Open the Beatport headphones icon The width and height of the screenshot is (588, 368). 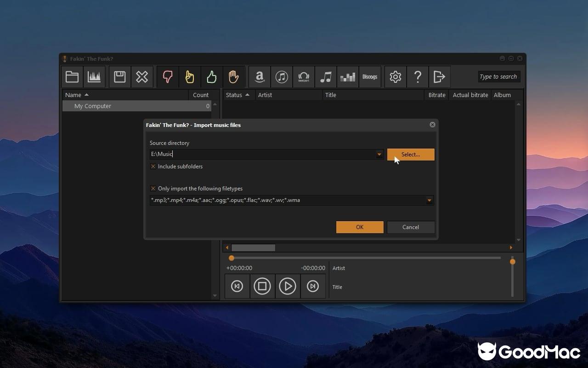click(x=304, y=77)
